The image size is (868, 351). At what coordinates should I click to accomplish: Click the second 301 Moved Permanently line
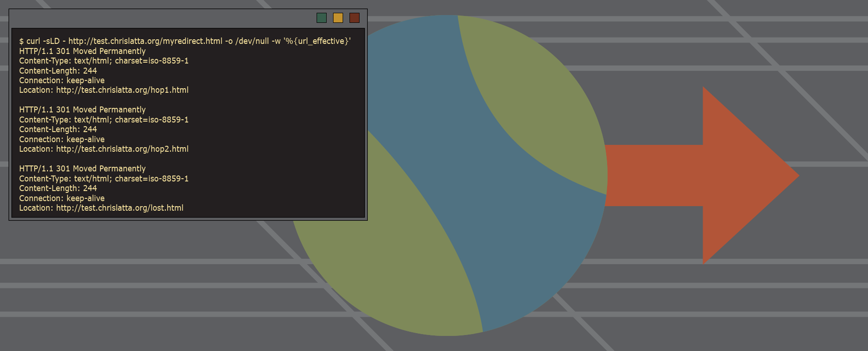click(82, 110)
